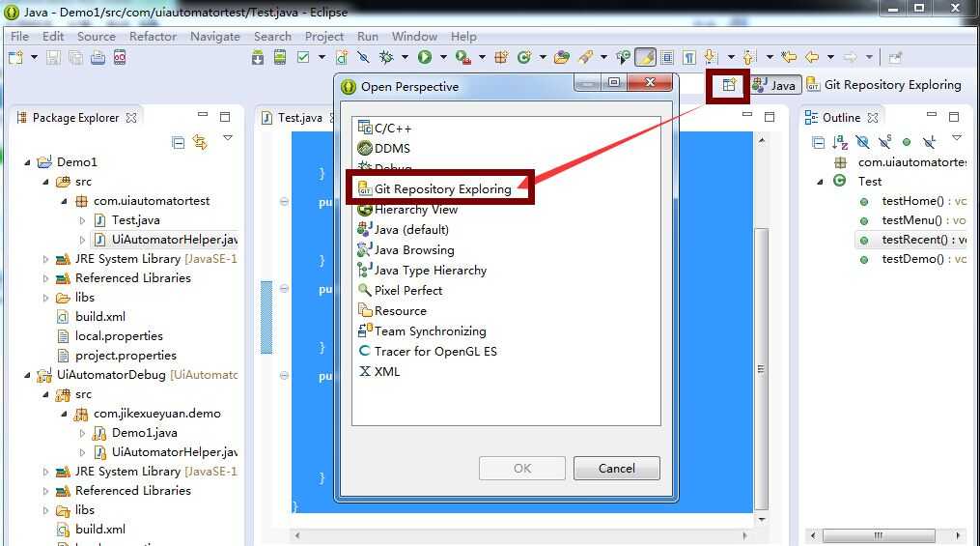The width and height of the screenshot is (980, 546).
Task: Click the Save All toolbar icon
Action: click(75, 58)
